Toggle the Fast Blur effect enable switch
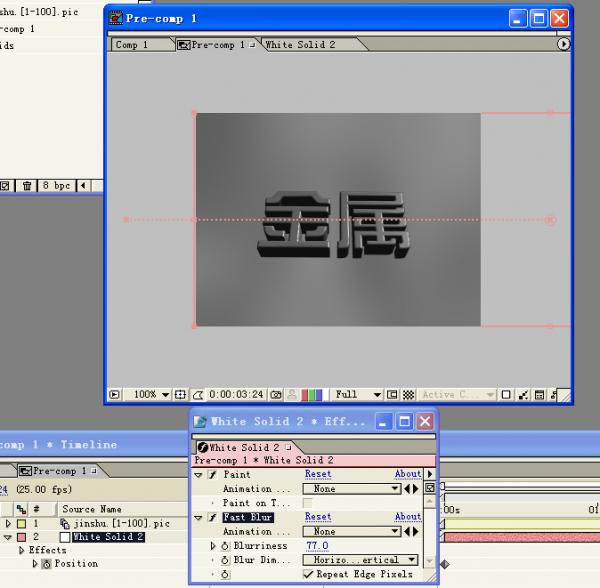 (213, 518)
